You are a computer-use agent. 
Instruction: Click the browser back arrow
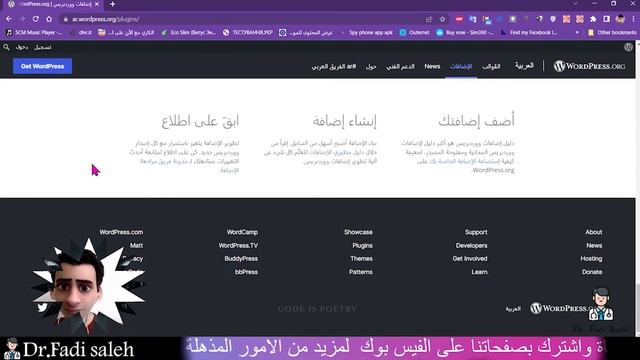click(9, 19)
